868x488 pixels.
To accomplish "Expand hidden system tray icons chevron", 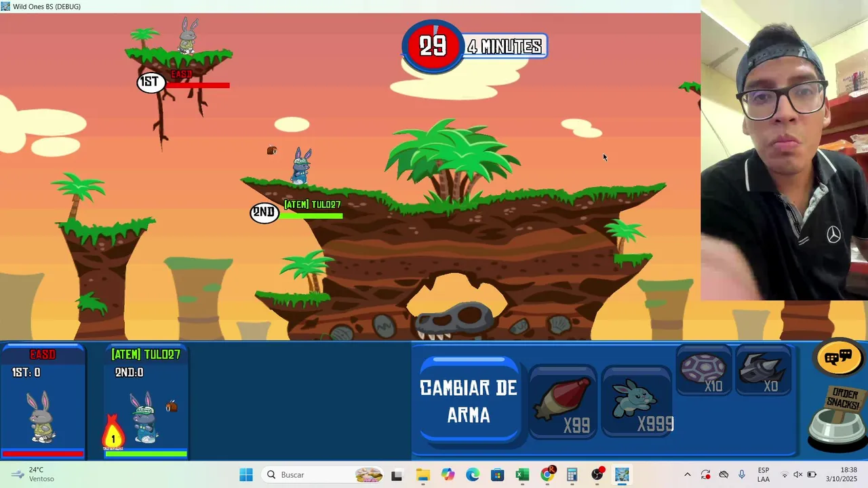I will click(687, 474).
